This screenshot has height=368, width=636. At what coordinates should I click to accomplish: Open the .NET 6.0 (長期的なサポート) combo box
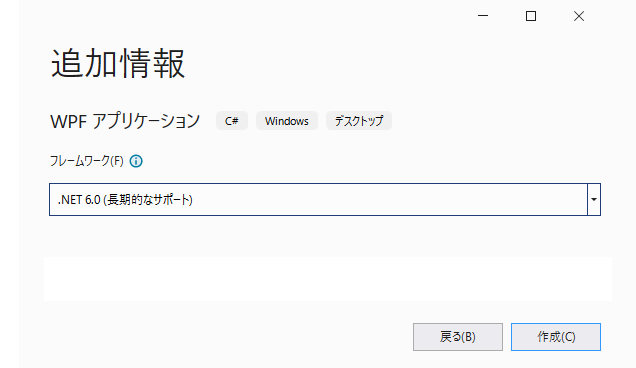click(x=324, y=199)
